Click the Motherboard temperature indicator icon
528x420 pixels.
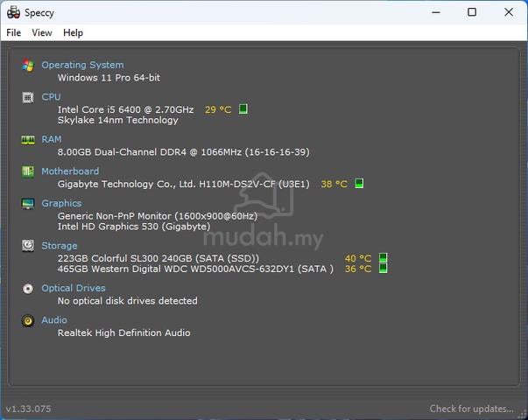[359, 184]
